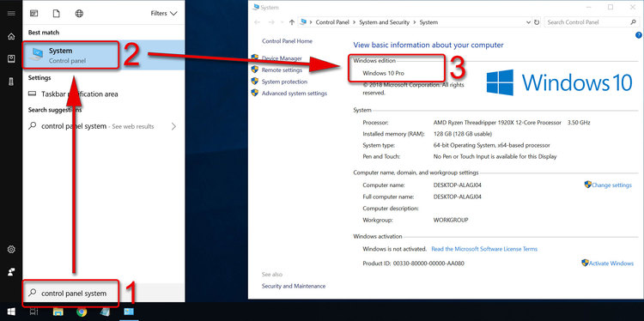Click the Change settings link
This screenshot has height=321, width=644.
pos(611,185)
